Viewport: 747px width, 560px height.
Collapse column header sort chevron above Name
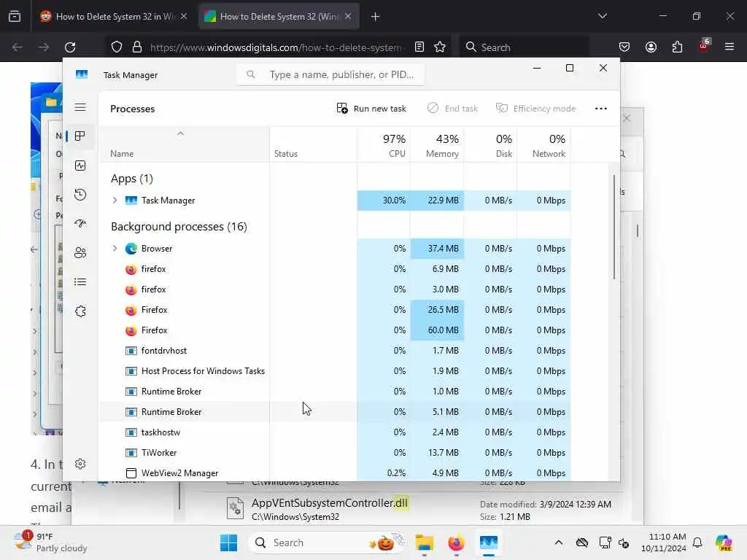[180, 134]
